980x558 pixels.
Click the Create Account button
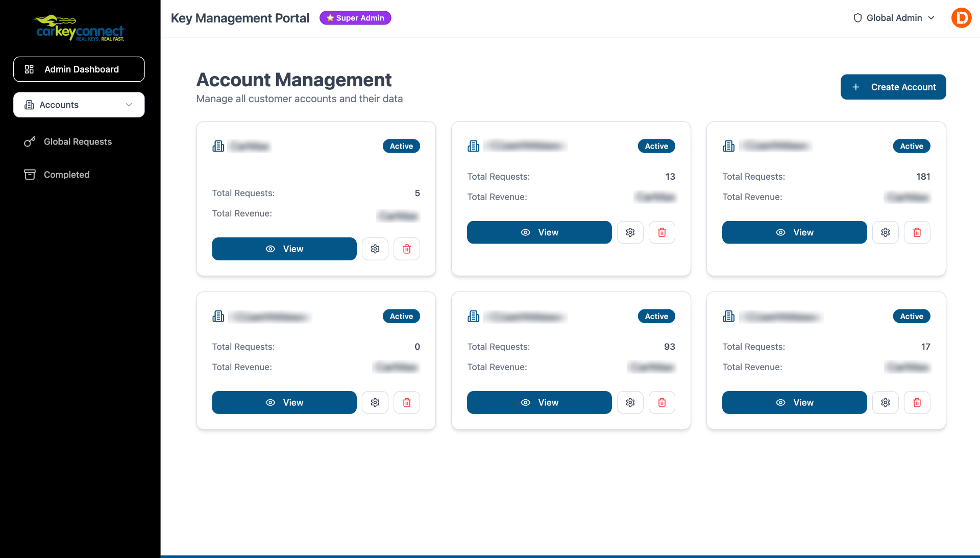(x=893, y=87)
